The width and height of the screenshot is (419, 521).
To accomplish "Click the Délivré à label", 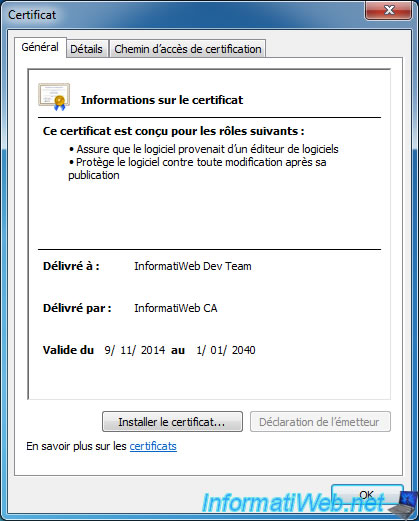I will 71,266.
